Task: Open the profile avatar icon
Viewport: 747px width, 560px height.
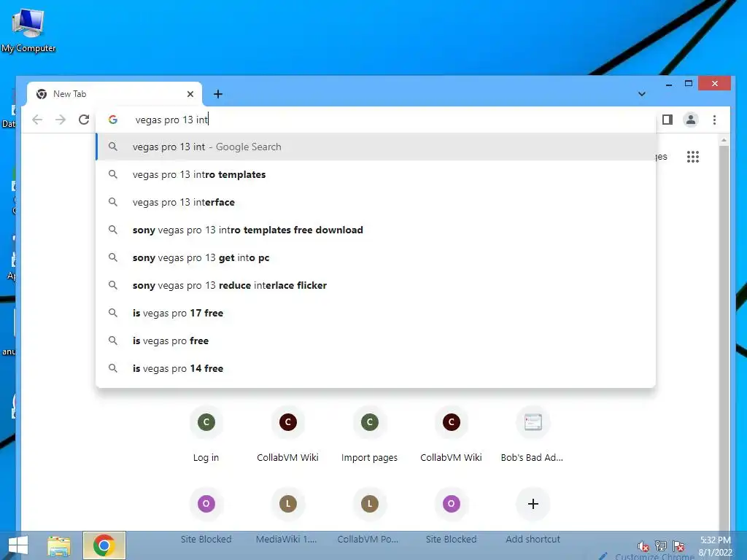Action: 691,120
